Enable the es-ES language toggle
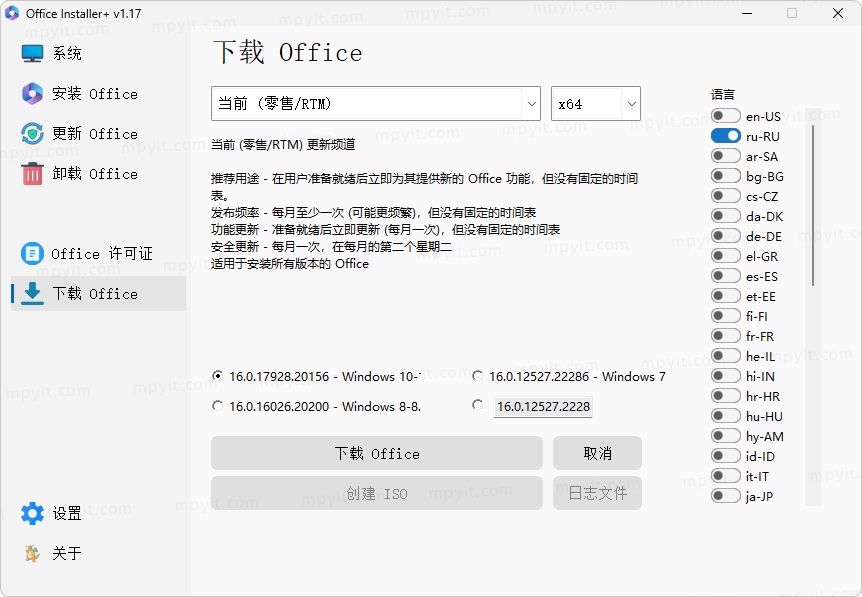This screenshot has height=597, width=862. coord(726,276)
